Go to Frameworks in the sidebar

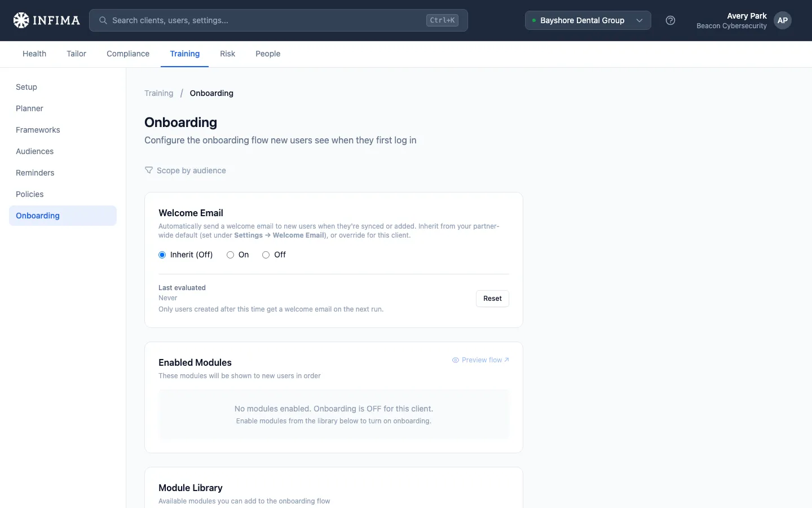click(63, 130)
